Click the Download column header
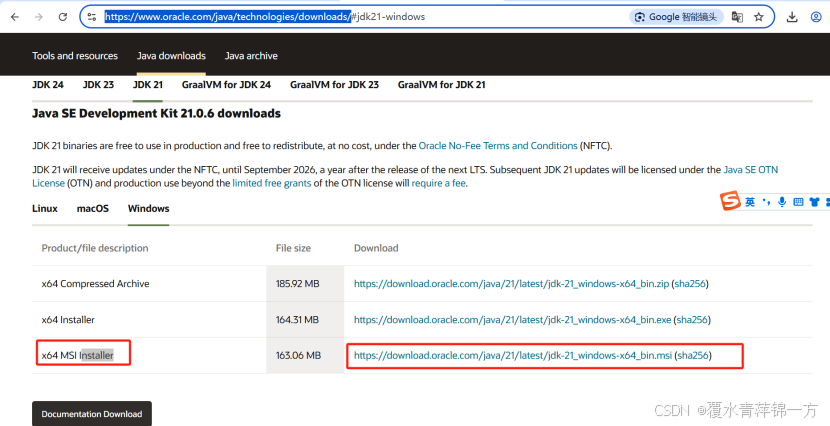 tap(376, 248)
